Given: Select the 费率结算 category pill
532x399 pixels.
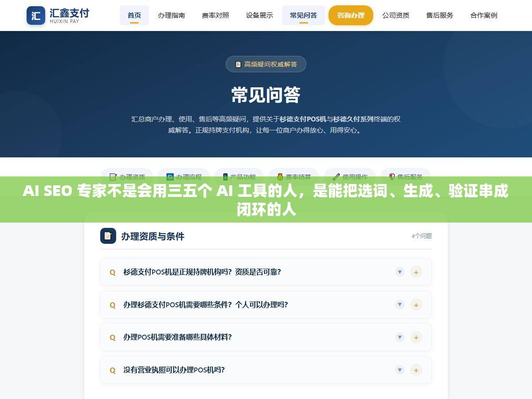Looking at the screenshot, I should click(293, 177).
